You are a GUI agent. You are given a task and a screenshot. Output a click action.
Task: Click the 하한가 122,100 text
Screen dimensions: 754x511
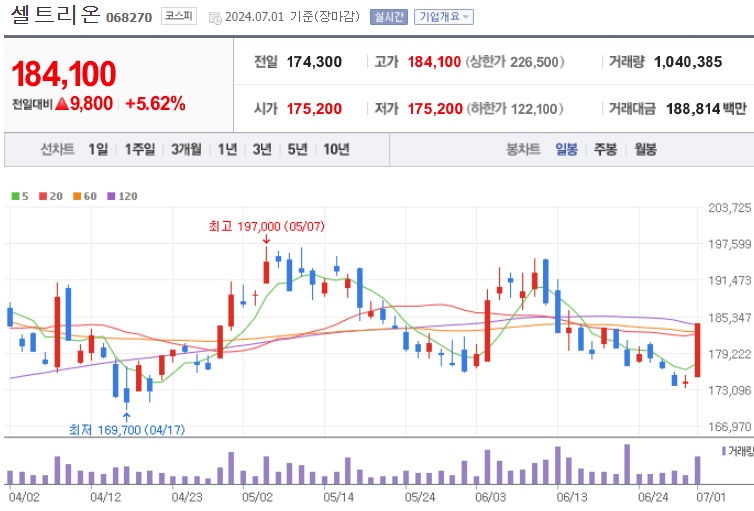pos(515,109)
